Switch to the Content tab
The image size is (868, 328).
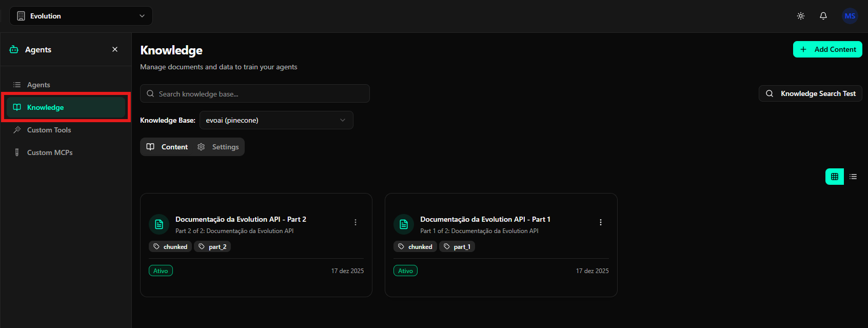tap(168, 147)
